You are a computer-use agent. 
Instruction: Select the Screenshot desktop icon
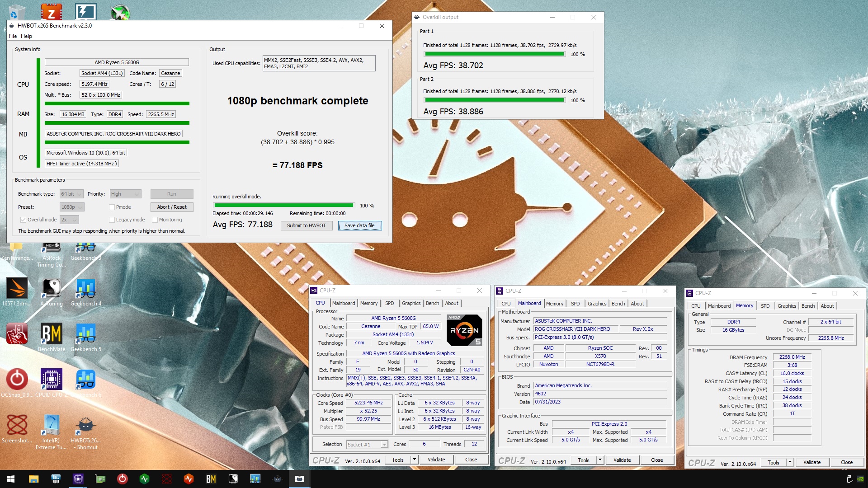(17, 429)
